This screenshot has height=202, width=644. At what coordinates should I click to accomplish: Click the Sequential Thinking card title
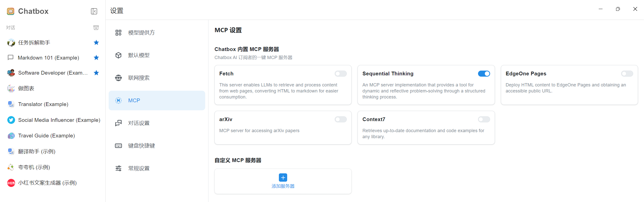(388, 74)
